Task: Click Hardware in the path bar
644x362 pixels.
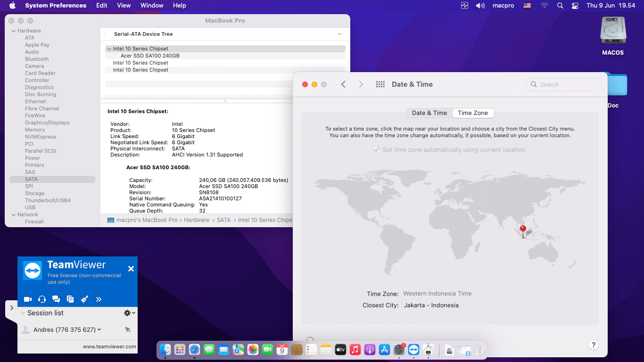Action: click(197, 220)
